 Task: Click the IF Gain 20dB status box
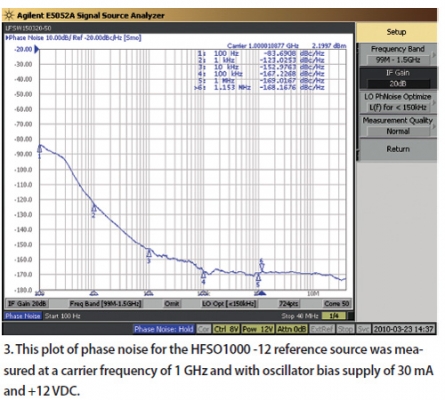(x=28, y=304)
